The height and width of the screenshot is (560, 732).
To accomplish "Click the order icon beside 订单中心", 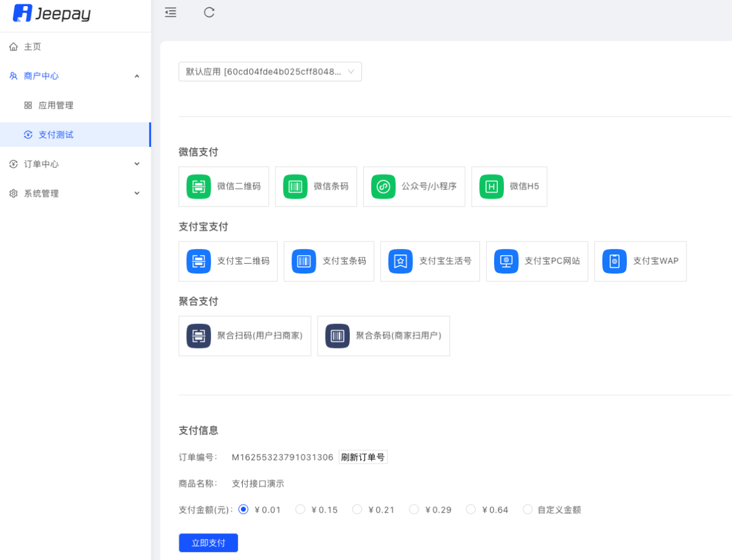I will (14, 164).
